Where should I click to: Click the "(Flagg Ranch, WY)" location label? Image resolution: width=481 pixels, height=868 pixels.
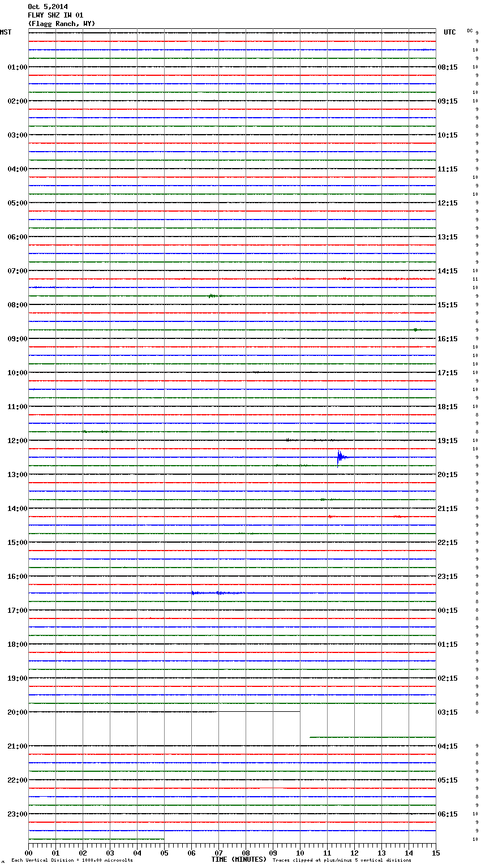tap(62, 24)
